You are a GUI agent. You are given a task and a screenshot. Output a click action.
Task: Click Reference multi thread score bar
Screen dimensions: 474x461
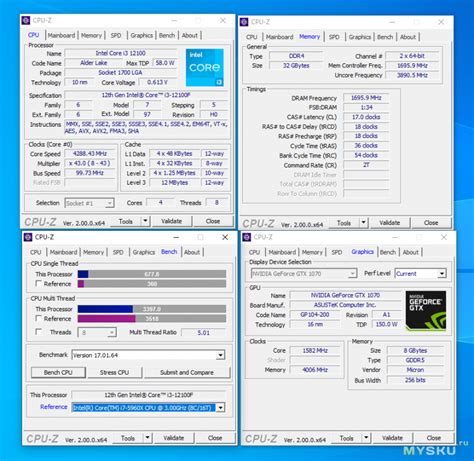point(152,319)
